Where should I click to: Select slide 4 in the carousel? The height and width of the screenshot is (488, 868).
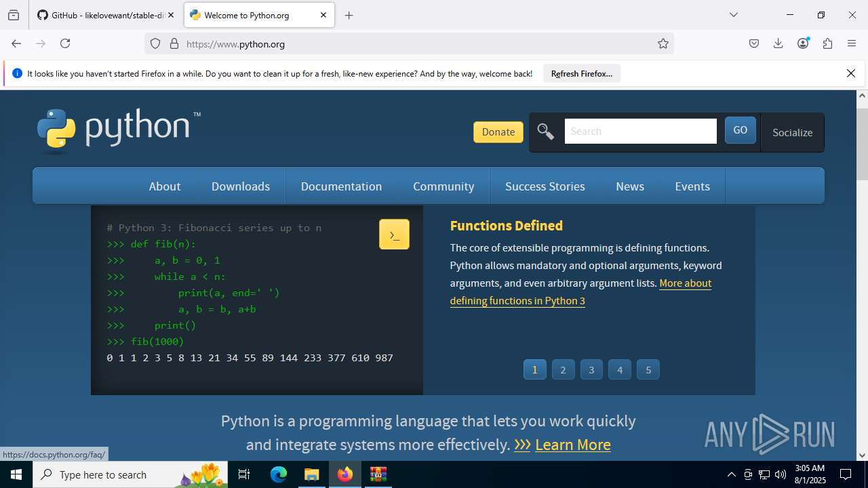tap(620, 369)
